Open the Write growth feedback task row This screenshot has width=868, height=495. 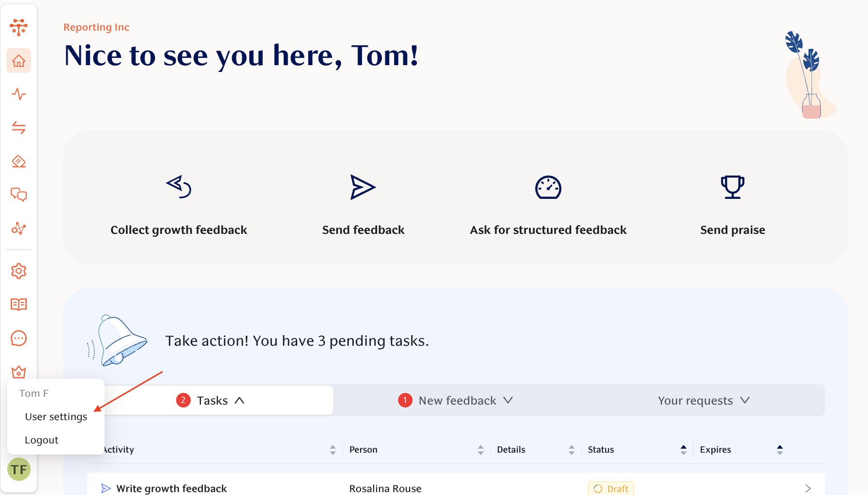pos(171,488)
